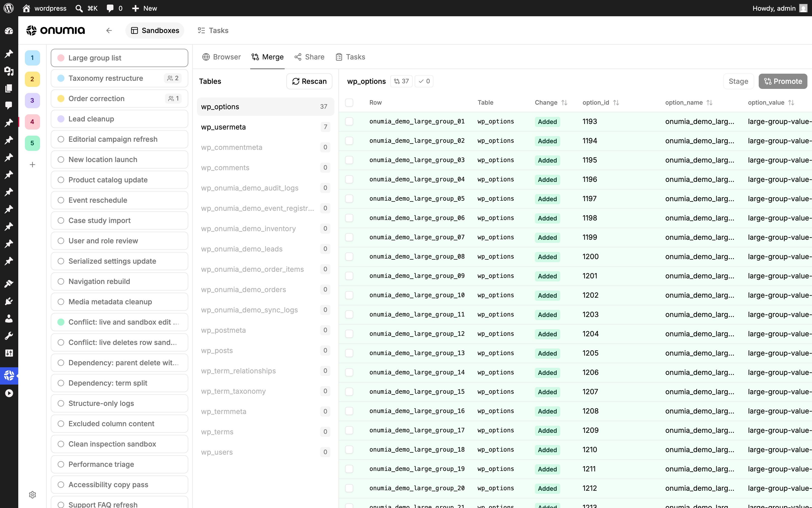Click option_id cell 1200

tap(590, 256)
